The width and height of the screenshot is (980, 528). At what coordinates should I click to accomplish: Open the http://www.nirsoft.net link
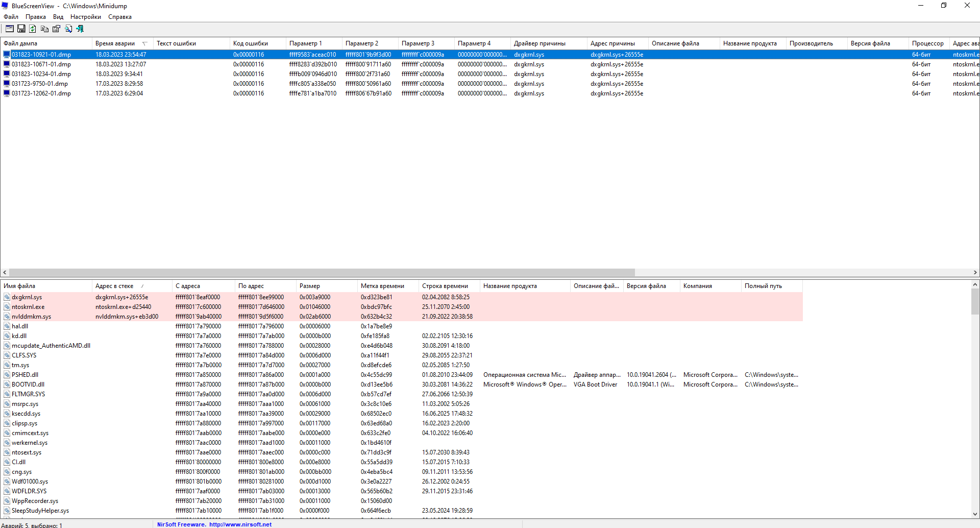[240, 524]
